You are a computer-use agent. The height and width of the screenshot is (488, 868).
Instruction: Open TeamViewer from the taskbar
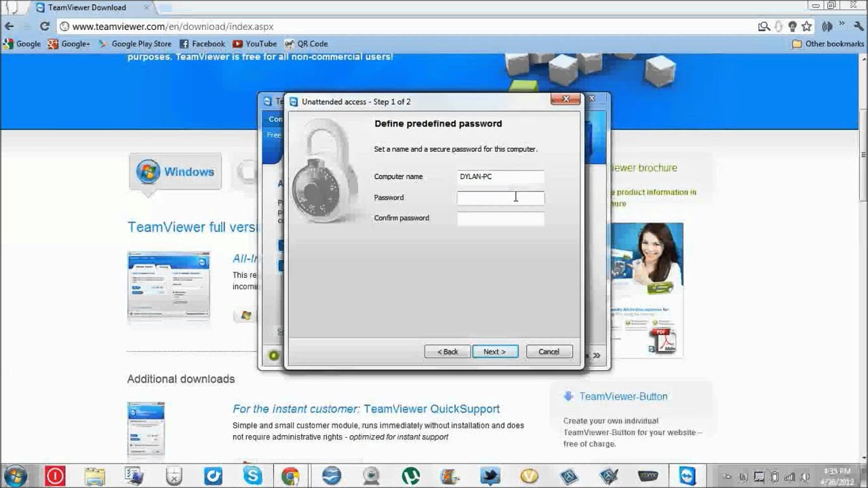(x=688, y=476)
